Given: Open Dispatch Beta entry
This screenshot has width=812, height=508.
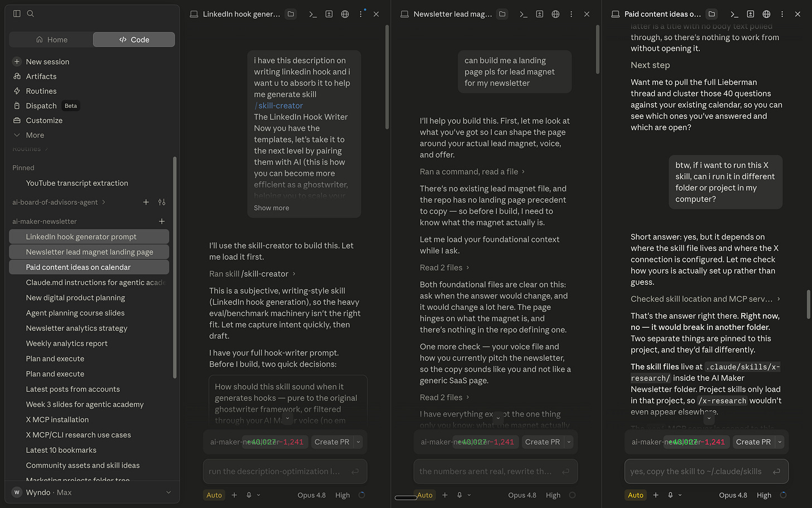Looking at the screenshot, I should [x=46, y=106].
